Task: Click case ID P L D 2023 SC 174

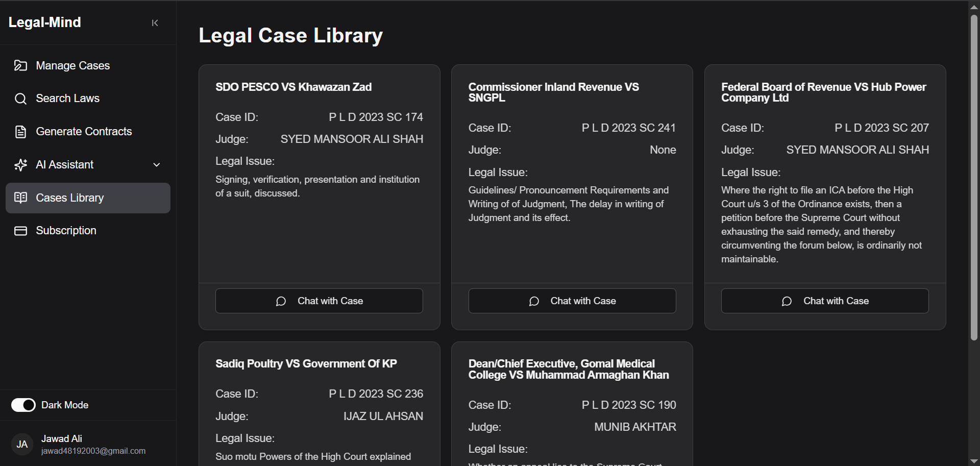Action: [376, 117]
